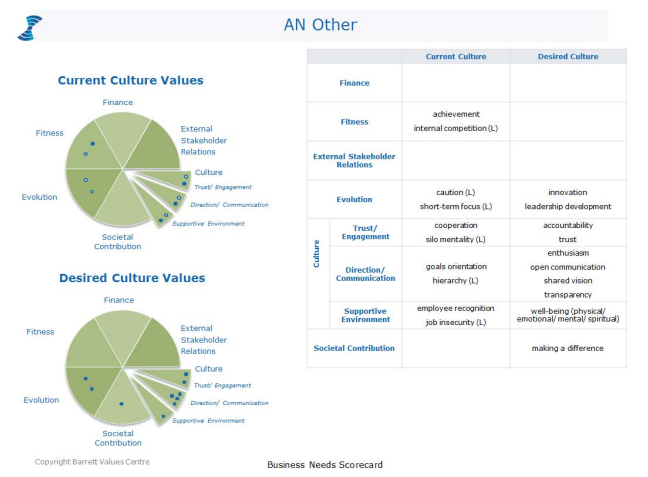This screenshot has height=477, width=648.
Task: Click External Stakeholder Relations table row header
Action: pyautogui.click(x=354, y=160)
